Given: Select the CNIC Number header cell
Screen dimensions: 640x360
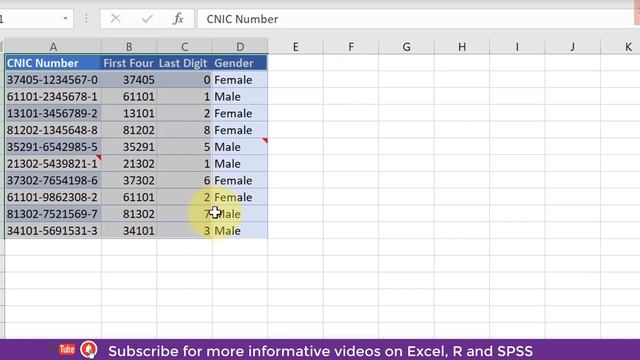Looking at the screenshot, I should 53,63.
